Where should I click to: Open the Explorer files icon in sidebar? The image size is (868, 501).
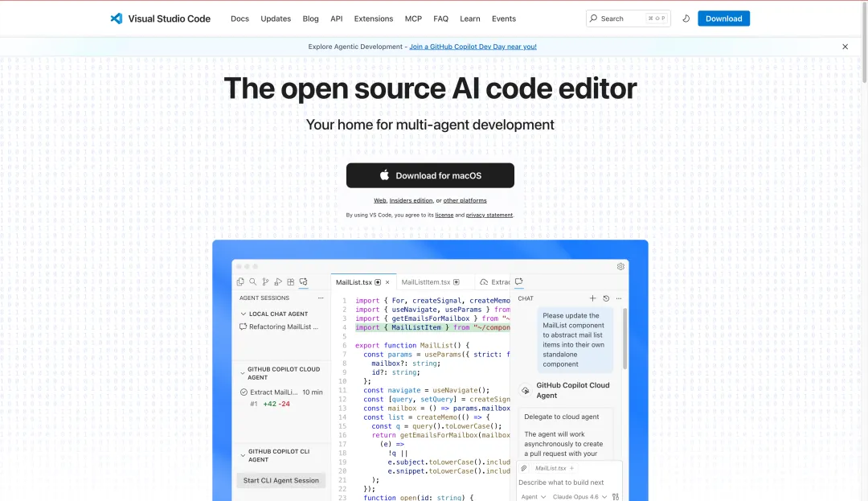pyautogui.click(x=240, y=281)
